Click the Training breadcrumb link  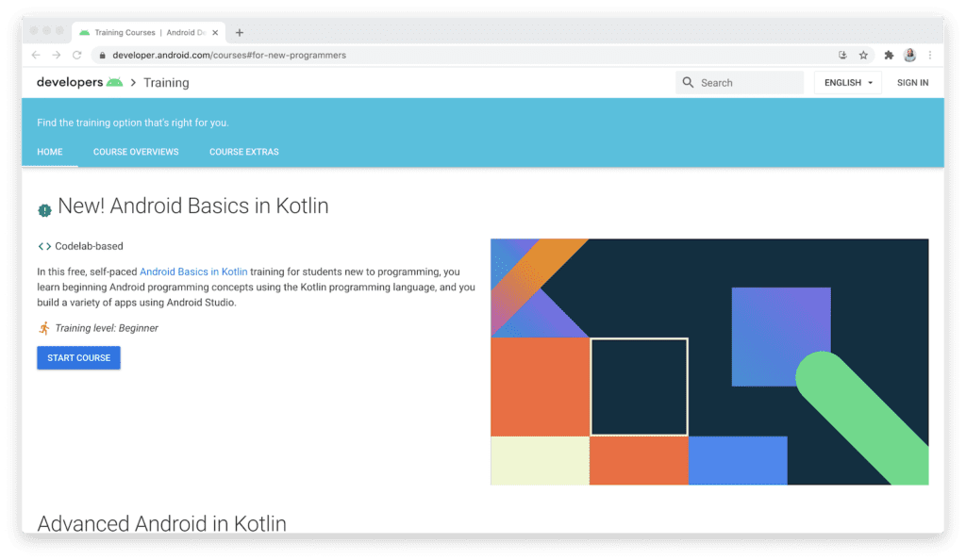(166, 82)
